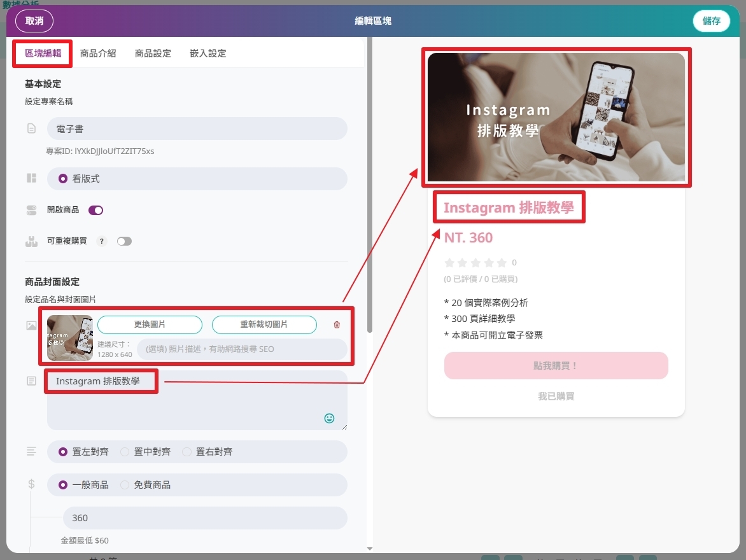
Task: Click the toggle icon left of 開啟商品
Action: pos(31,210)
